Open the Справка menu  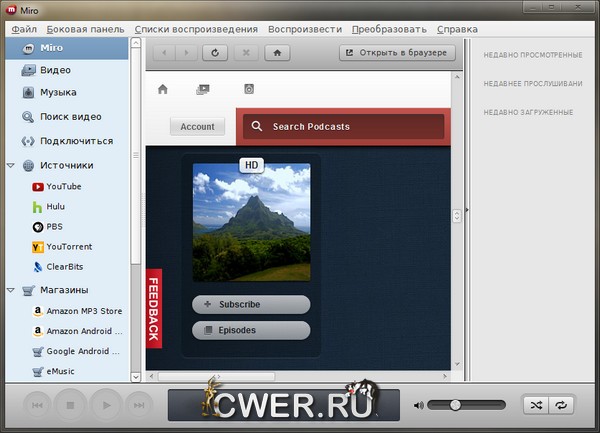(x=457, y=29)
